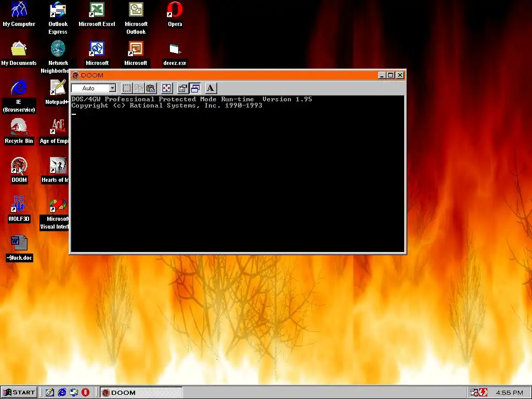Click the Mark selection icon in DOOM toolbar
This screenshot has width=532, height=399.
(127, 88)
